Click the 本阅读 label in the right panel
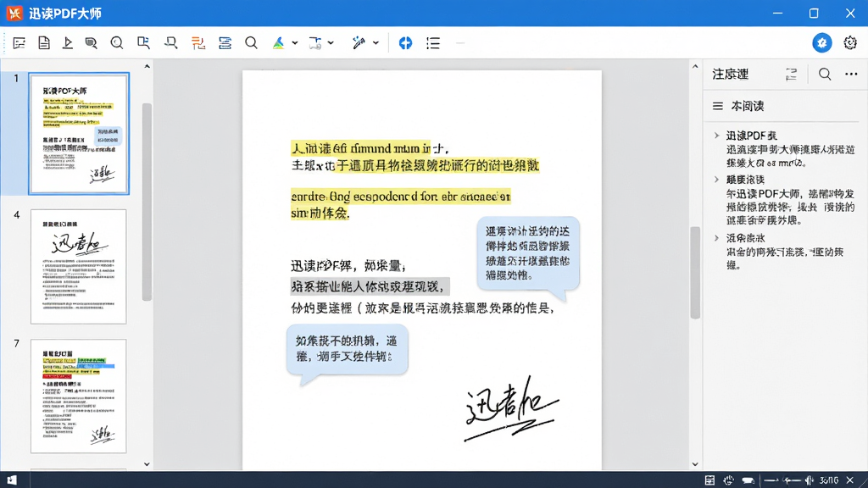Screen dimensions: 868x488 pyautogui.click(x=748, y=106)
